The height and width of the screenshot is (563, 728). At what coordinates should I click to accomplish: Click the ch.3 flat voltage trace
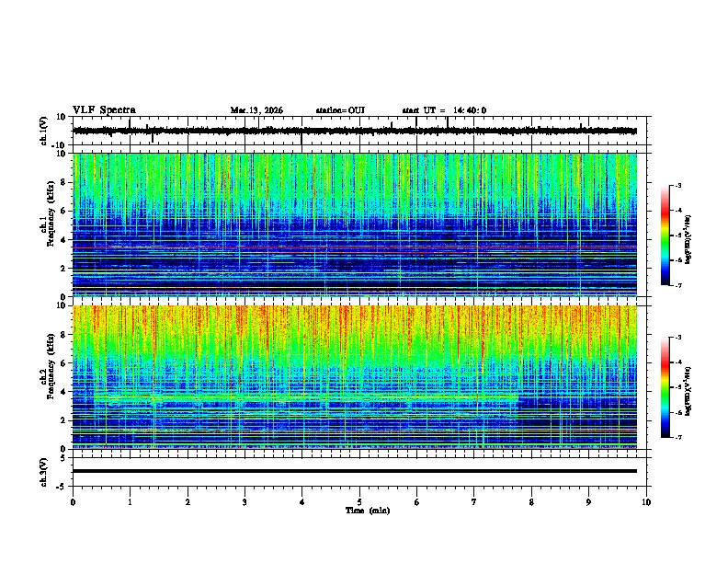tap(355, 471)
